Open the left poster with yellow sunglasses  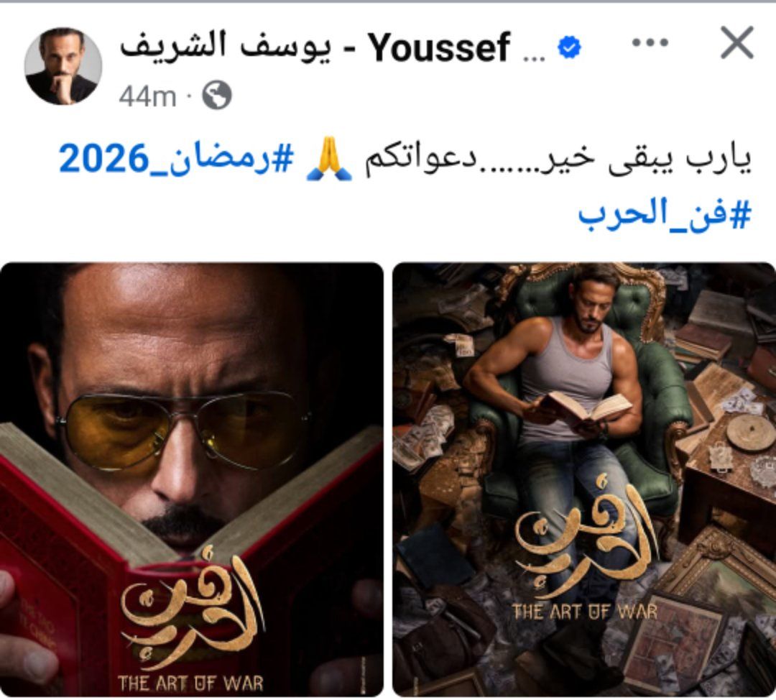click(192, 479)
